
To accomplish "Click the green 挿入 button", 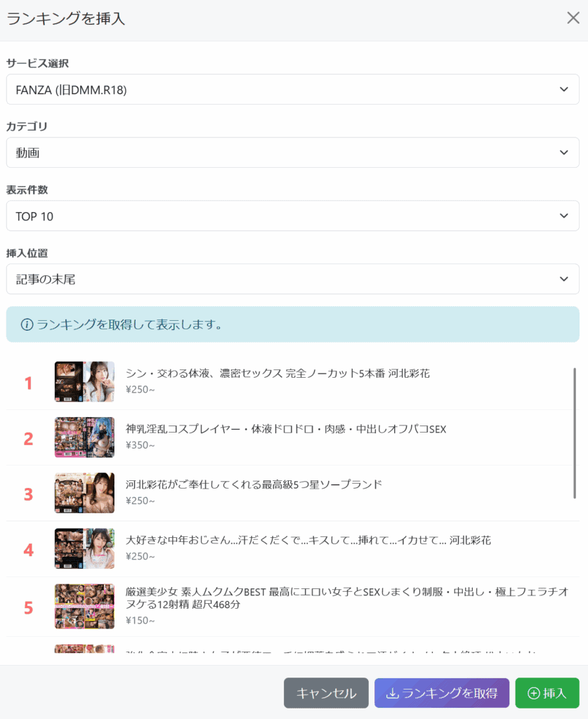I will click(547, 693).
